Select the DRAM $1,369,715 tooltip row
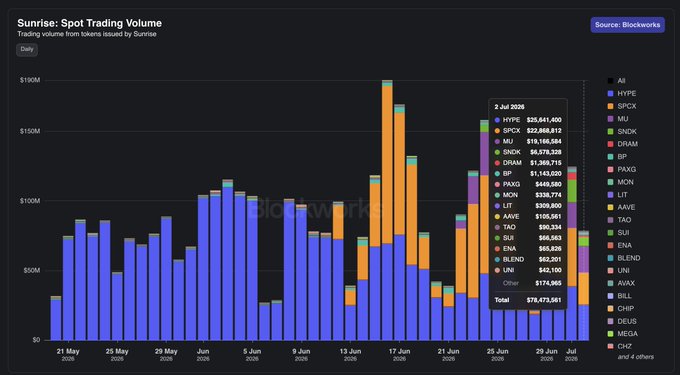680x375 pixels. click(528, 163)
